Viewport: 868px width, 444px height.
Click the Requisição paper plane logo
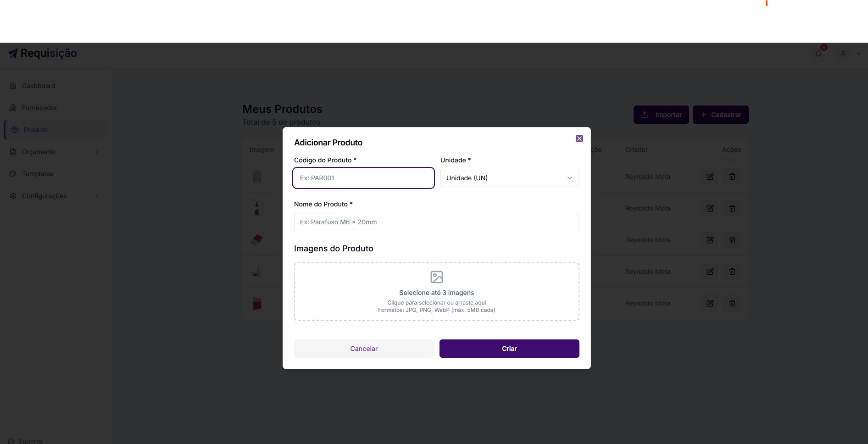(13, 54)
